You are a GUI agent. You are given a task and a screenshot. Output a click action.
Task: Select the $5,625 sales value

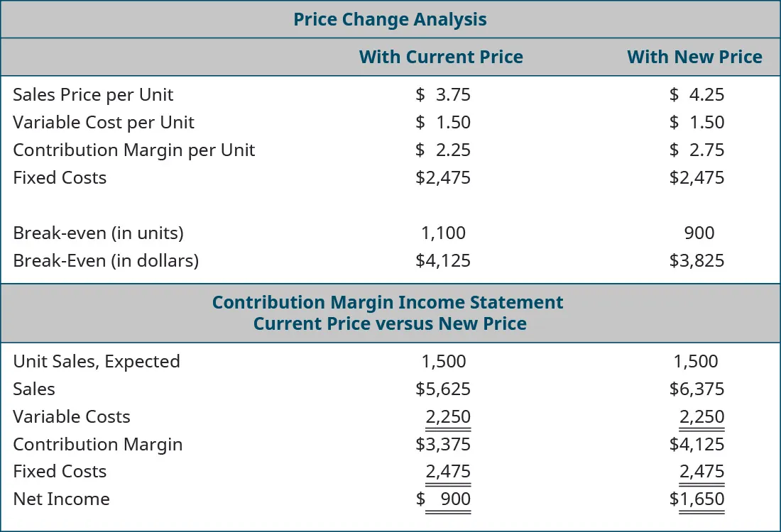tap(443, 389)
